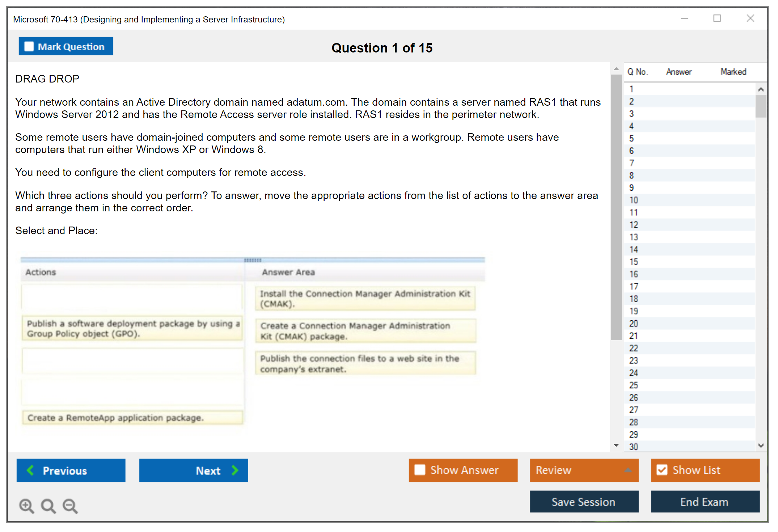778x532 pixels.
Task: Click the green arrow on the Previous button
Action: 30,470
